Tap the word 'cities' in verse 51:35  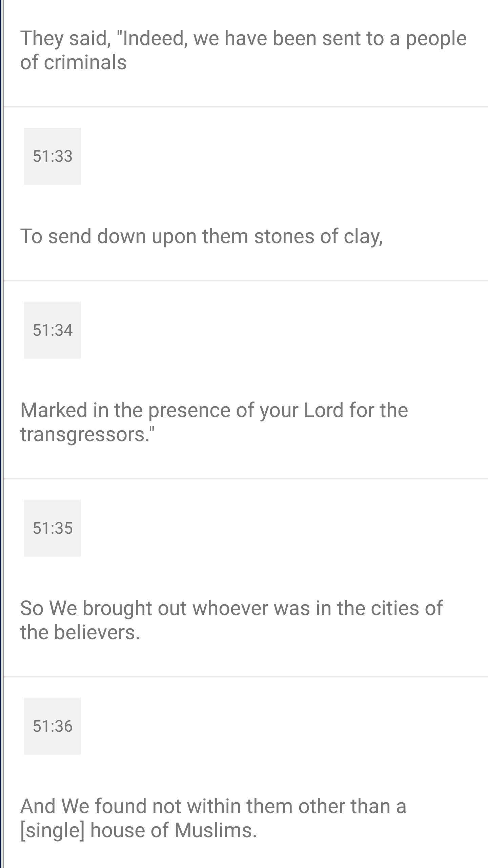click(x=394, y=608)
